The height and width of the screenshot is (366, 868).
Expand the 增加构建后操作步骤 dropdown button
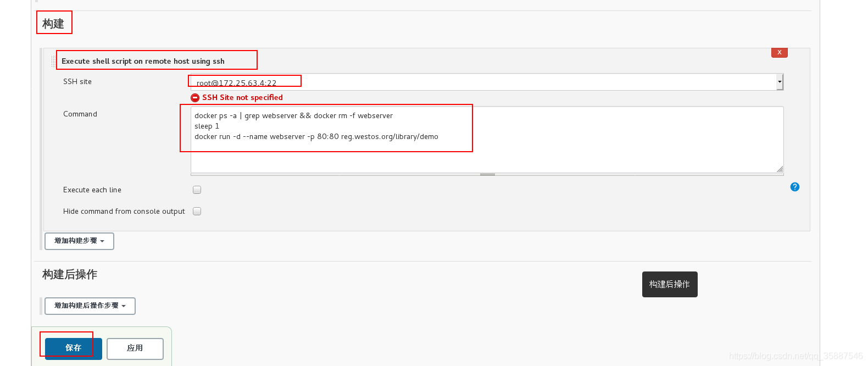pyautogui.click(x=90, y=306)
